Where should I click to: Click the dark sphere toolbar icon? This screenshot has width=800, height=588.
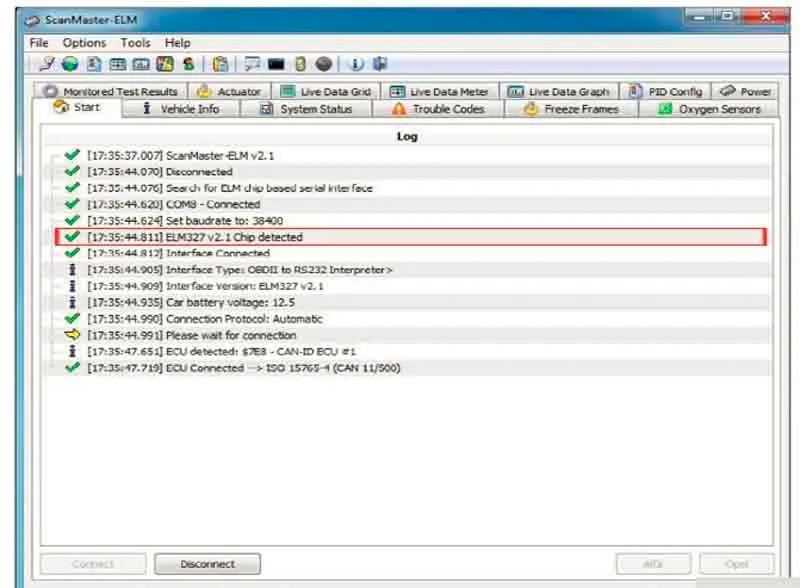coord(324,64)
